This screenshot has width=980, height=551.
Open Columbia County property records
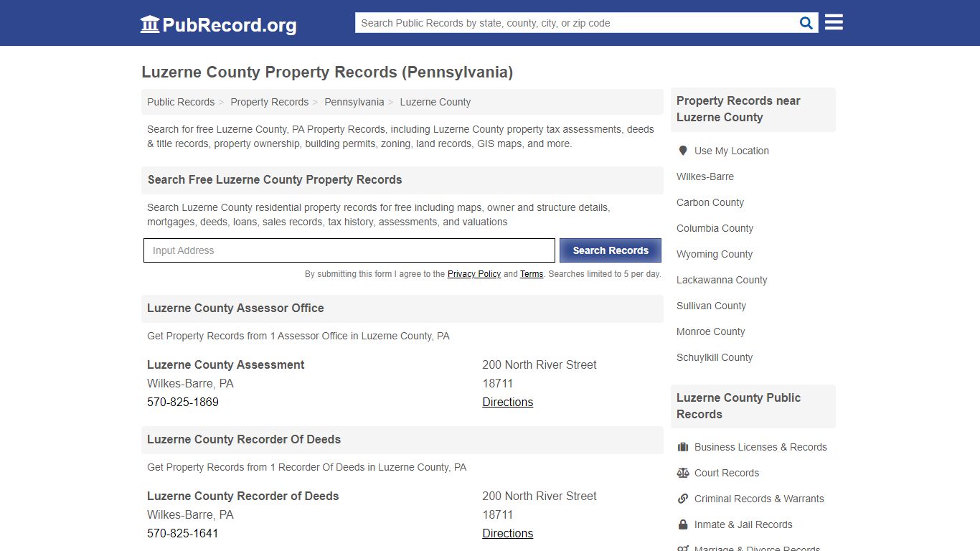(715, 228)
